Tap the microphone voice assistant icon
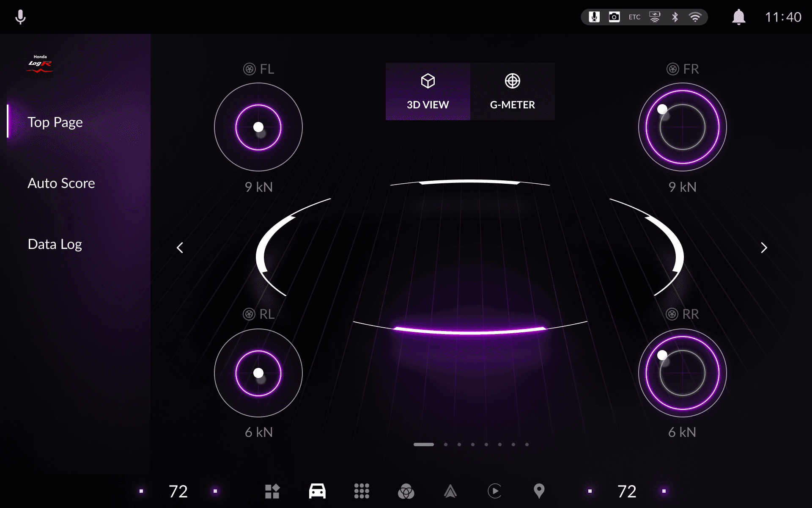812x508 pixels. [x=20, y=17]
